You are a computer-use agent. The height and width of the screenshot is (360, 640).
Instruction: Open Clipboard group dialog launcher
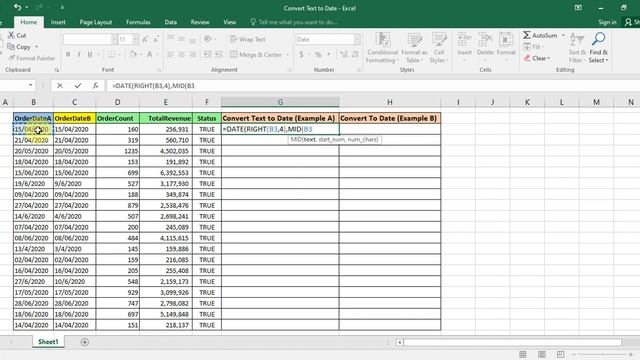click(x=57, y=70)
